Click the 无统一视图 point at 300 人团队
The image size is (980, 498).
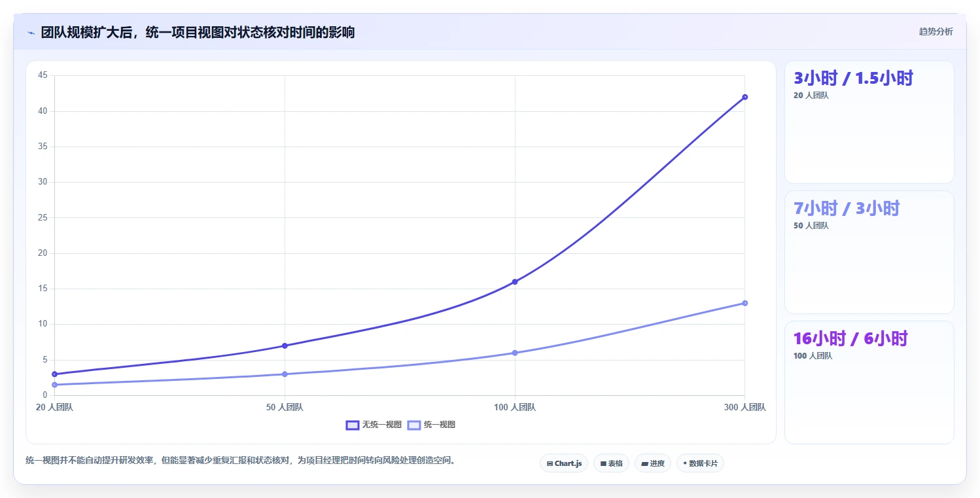[x=744, y=97]
